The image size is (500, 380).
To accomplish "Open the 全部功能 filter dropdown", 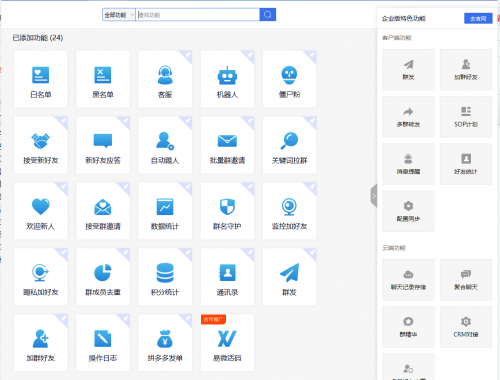I will click(x=119, y=15).
